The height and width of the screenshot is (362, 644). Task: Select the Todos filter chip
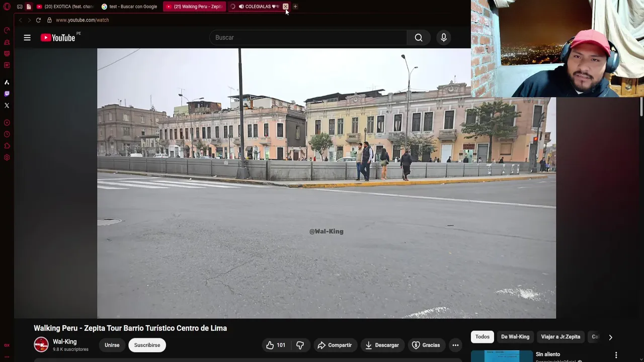(x=482, y=337)
